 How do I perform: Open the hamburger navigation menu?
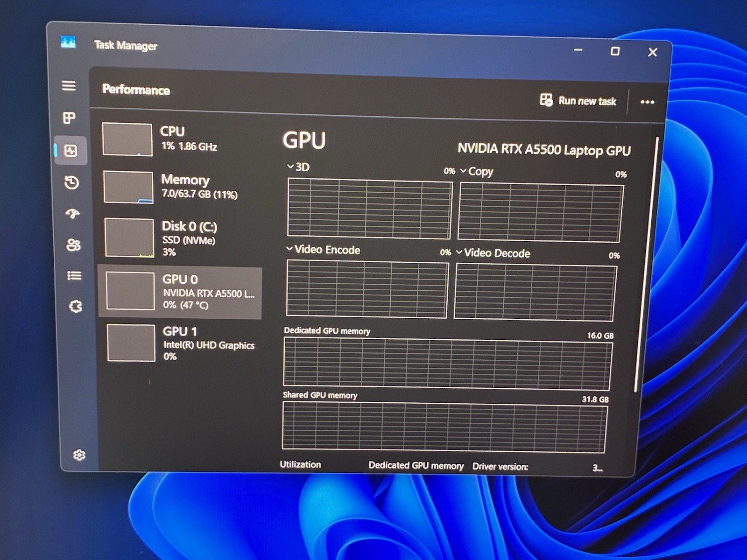click(69, 86)
